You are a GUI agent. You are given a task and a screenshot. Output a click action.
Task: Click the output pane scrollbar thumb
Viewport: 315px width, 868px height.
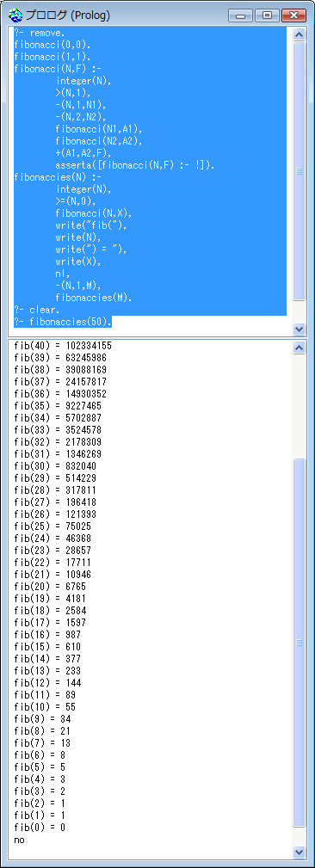click(299, 642)
